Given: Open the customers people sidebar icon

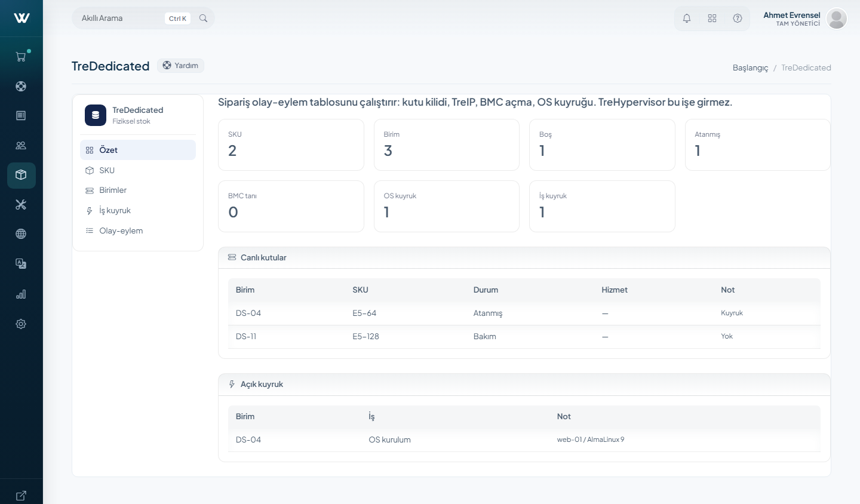Looking at the screenshot, I should tap(21, 145).
